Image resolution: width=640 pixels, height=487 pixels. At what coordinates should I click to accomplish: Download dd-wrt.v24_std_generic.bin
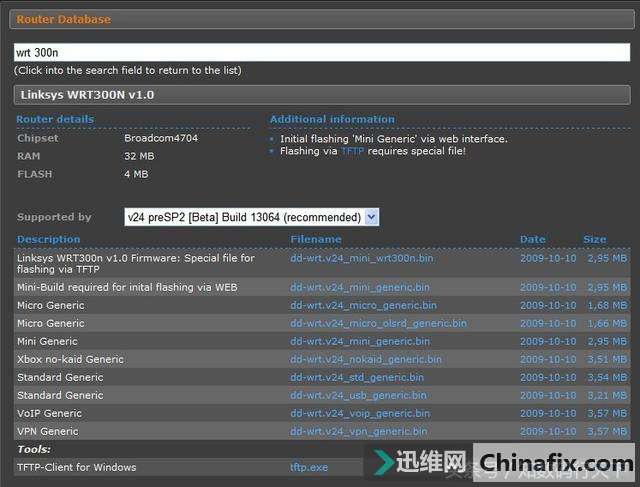point(357,377)
